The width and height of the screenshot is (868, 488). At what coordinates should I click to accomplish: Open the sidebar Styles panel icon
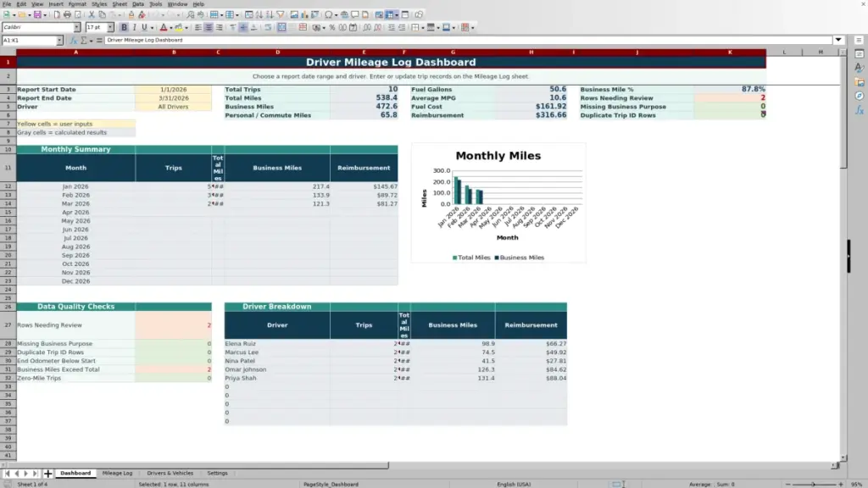(x=860, y=68)
